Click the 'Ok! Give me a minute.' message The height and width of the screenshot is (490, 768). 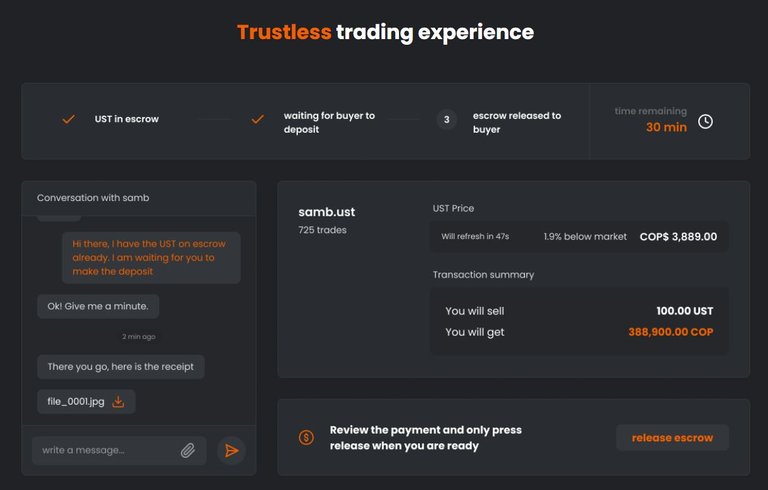pos(98,306)
